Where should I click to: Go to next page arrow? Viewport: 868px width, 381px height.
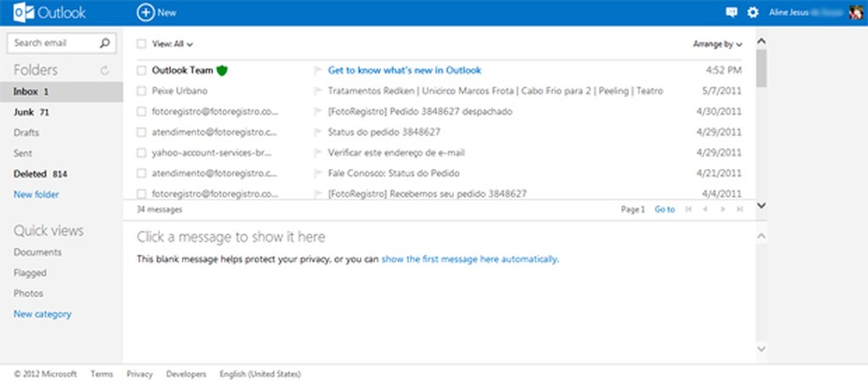pyautogui.click(x=722, y=209)
